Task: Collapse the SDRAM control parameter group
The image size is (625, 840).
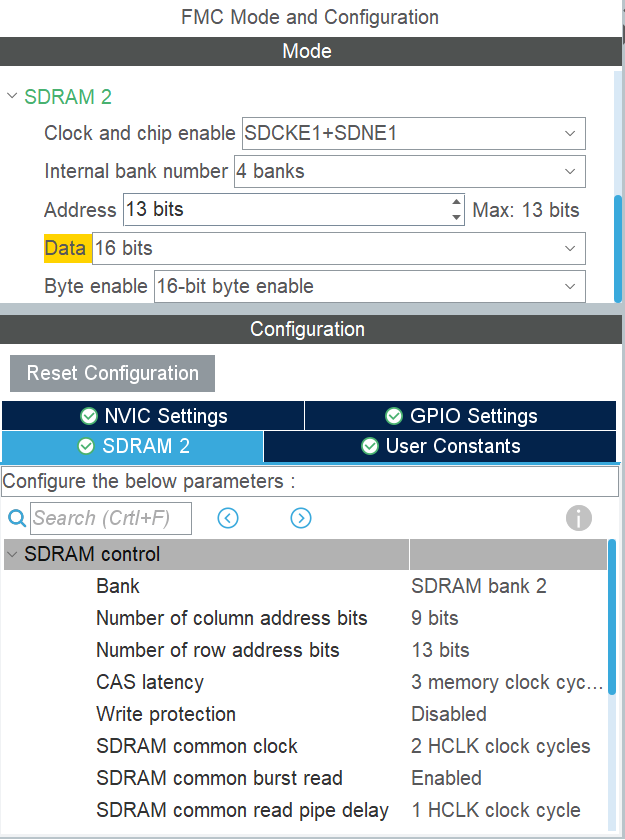Action: 11,553
